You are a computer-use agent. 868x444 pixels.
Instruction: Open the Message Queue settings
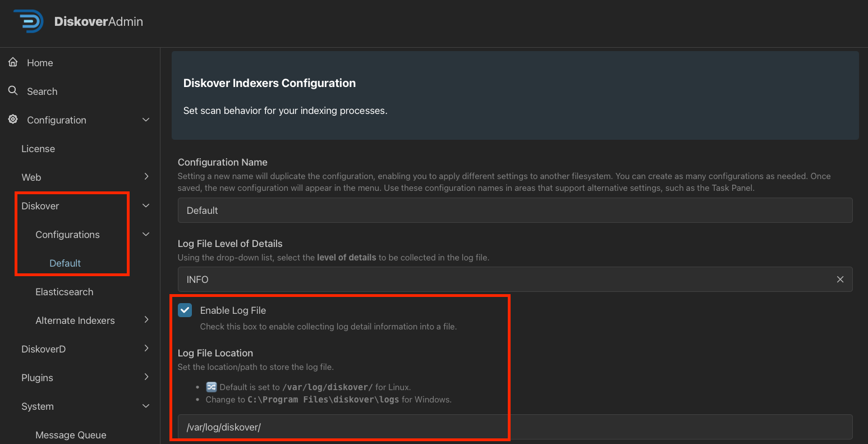point(71,434)
